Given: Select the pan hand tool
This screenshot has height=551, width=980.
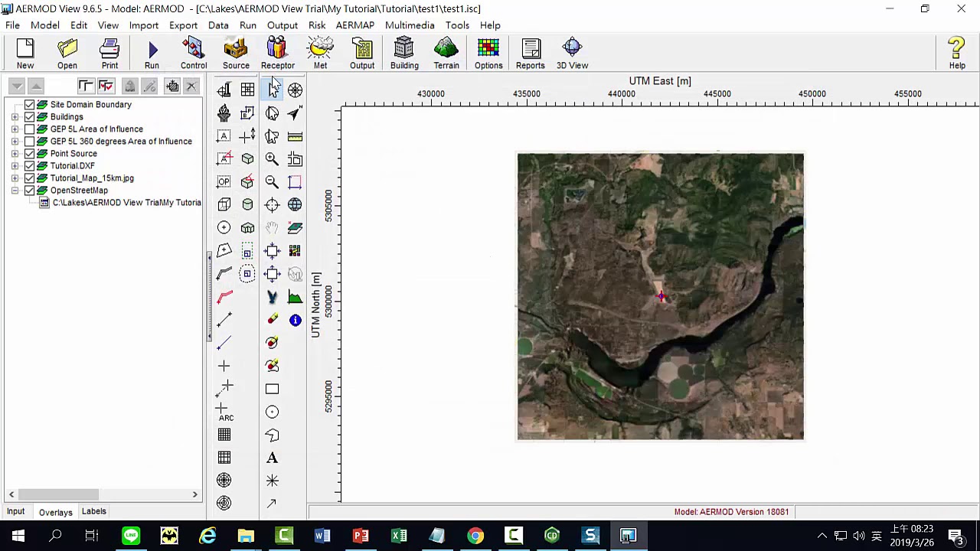Looking at the screenshot, I should point(272,228).
